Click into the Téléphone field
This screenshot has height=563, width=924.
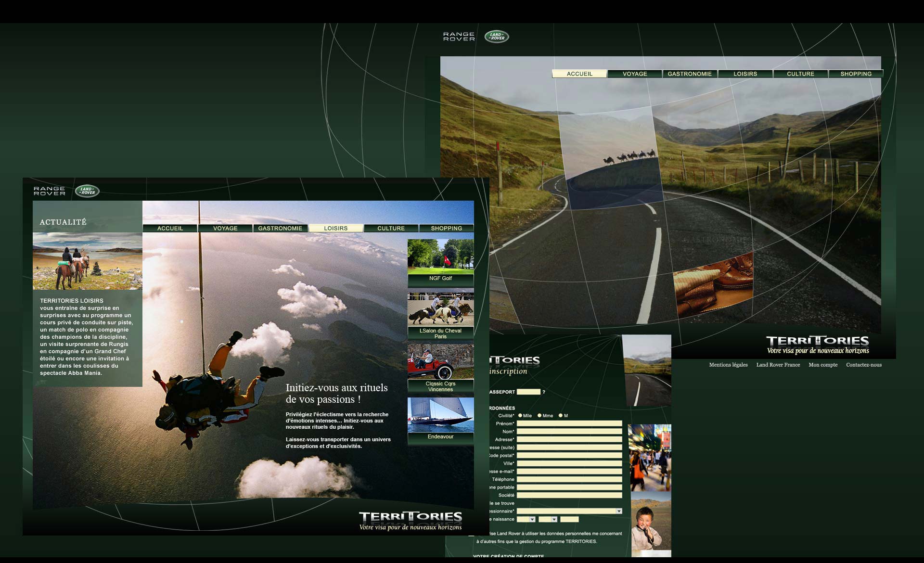pyautogui.click(x=569, y=479)
